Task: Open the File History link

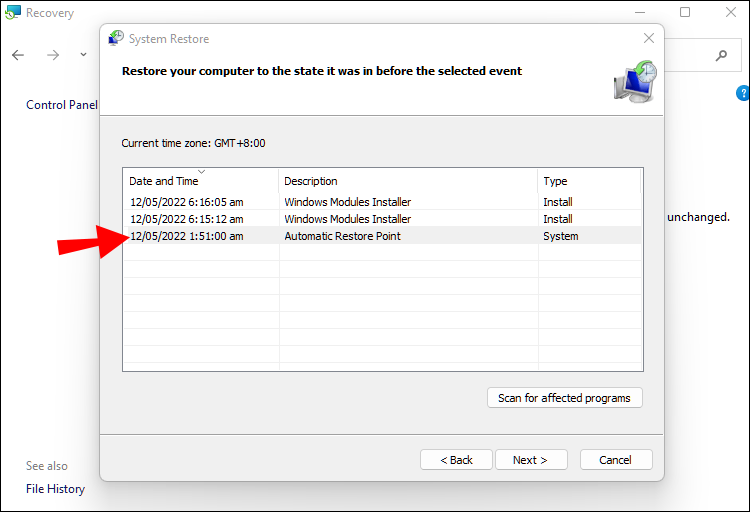Action: point(55,489)
